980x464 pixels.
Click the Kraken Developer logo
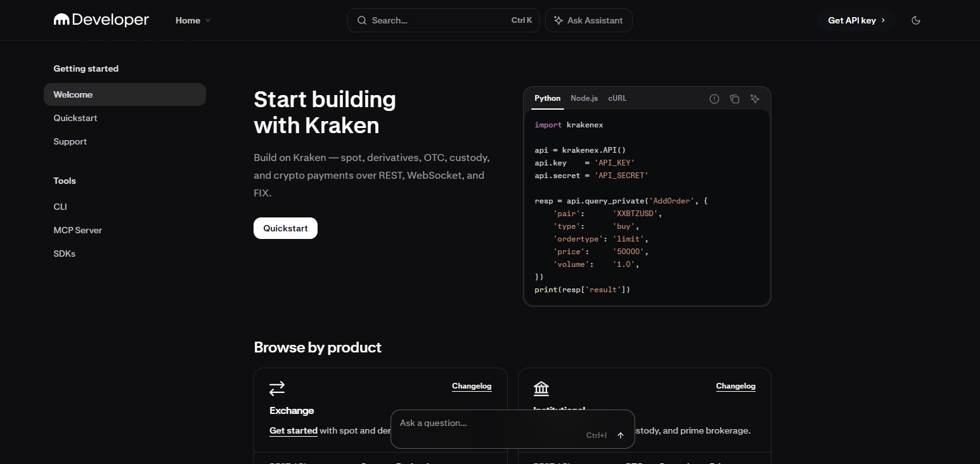point(101,20)
